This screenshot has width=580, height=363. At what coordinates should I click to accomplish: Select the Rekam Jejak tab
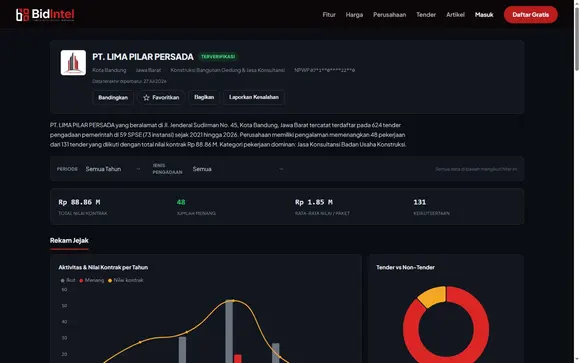point(69,241)
